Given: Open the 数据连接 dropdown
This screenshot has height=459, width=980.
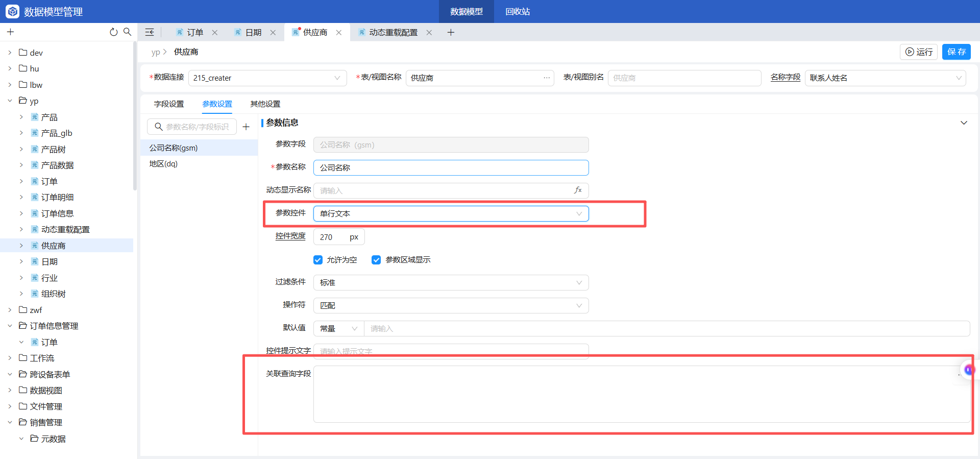Looking at the screenshot, I should pos(267,78).
